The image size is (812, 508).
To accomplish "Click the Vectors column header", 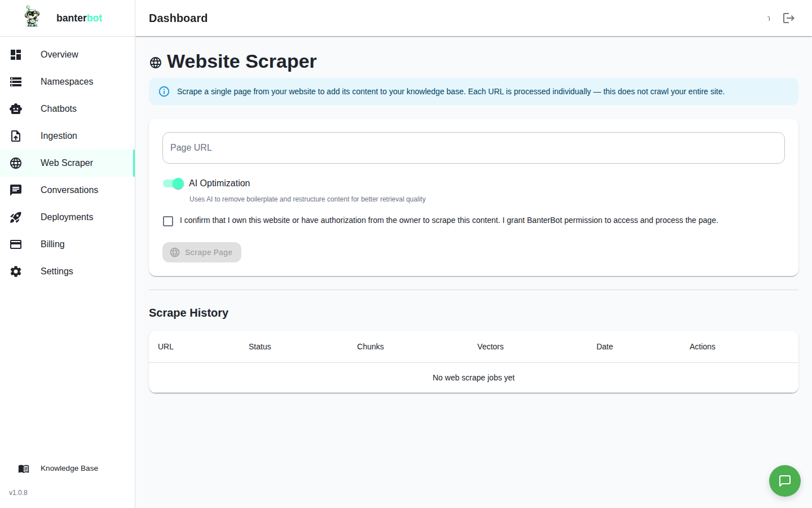I will point(491,347).
